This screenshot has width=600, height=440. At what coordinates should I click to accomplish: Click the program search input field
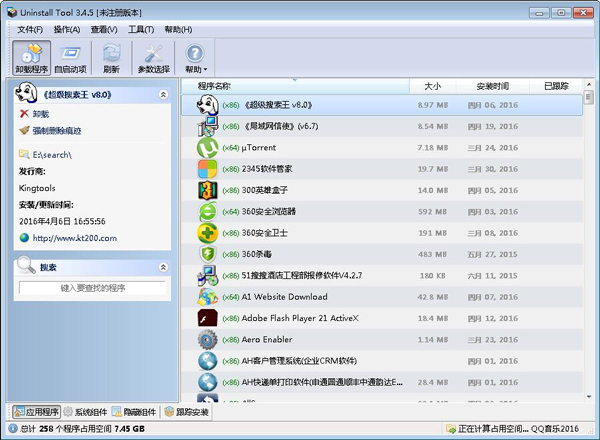coord(93,288)
